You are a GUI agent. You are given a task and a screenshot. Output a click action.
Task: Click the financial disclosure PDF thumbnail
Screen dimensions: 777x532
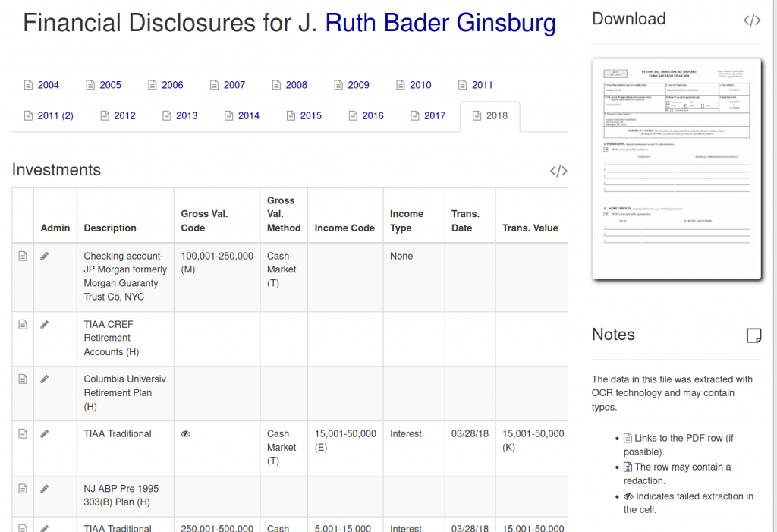click(x=676, y=169)
